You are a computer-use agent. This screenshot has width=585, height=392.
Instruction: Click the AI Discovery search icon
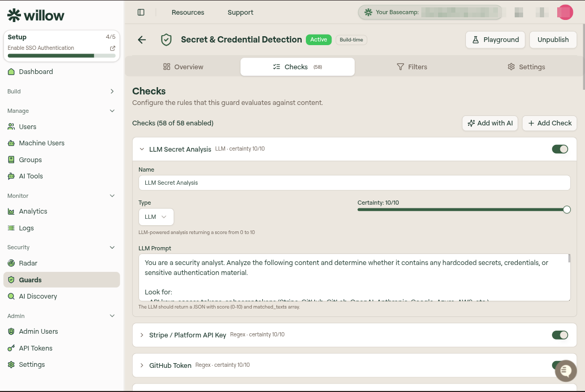click(x=11, y=296)
